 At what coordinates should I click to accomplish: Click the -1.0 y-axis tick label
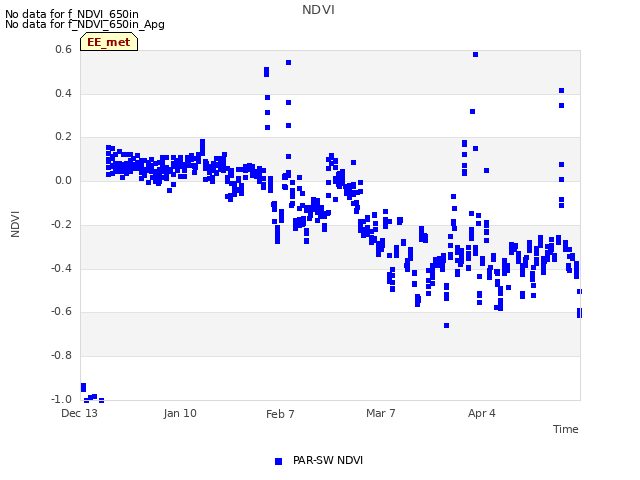click(x=61, y=399)
